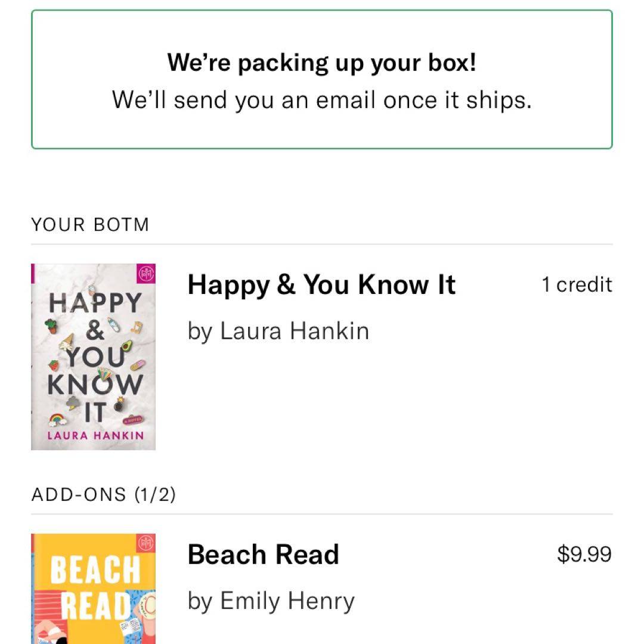Select author line 'by Laura Hankin'
This screenshot has width=644, height=644.
coord(278,331)
